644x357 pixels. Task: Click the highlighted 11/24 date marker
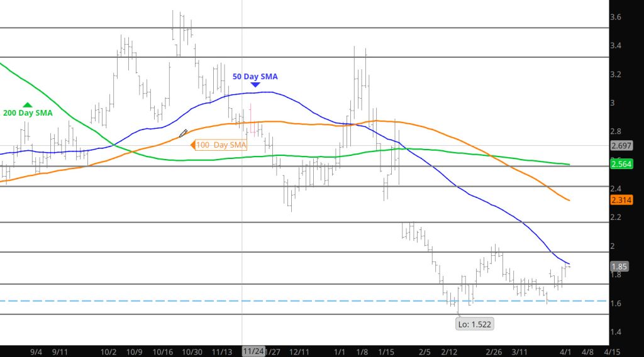(x=253, y=351)
